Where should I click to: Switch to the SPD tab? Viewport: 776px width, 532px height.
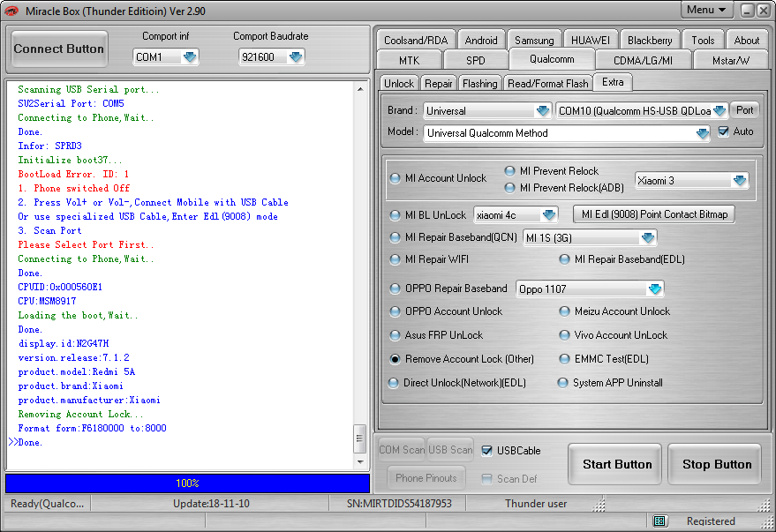pos(476,60)
